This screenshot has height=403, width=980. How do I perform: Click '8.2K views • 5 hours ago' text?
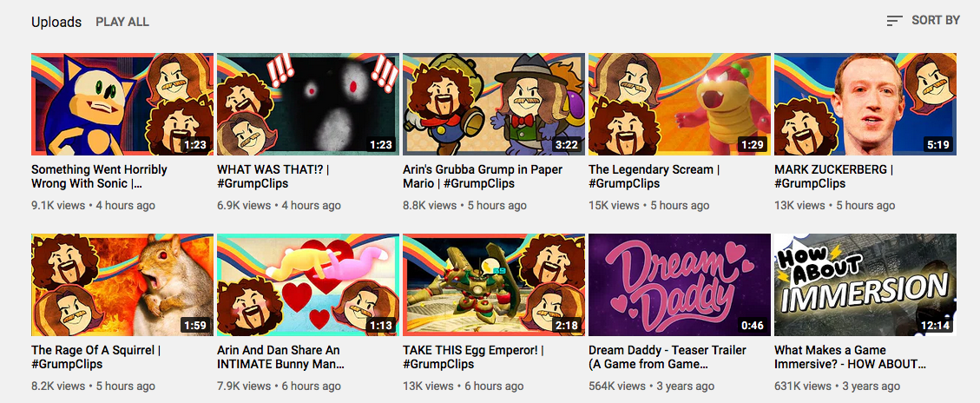coord(93,386)
